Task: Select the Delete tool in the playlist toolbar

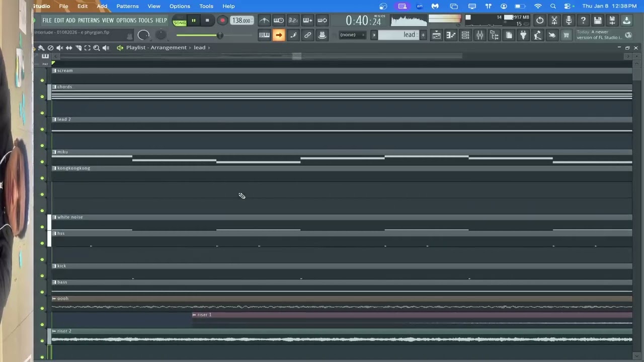Action: coord(50,48)
